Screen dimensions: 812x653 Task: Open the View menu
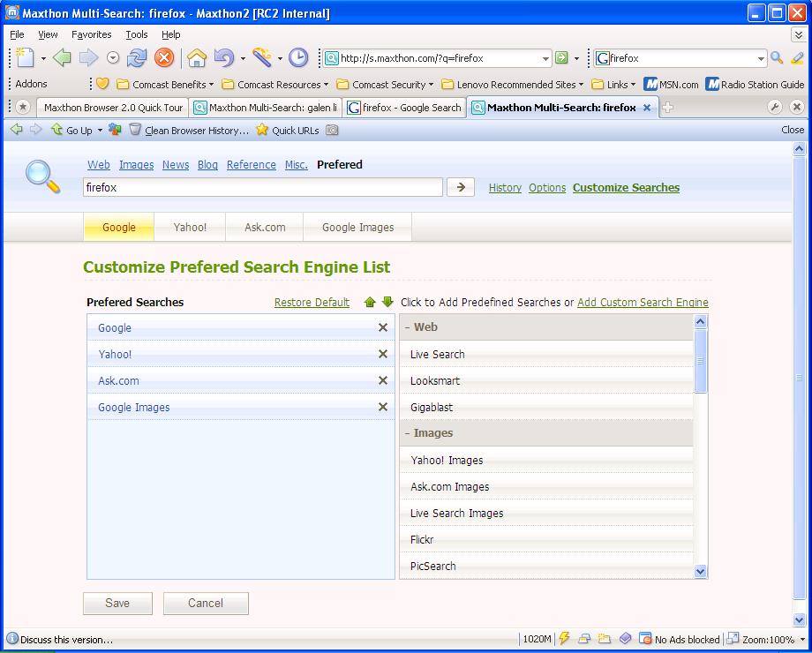pyautogui.click(x=48, y=34)
